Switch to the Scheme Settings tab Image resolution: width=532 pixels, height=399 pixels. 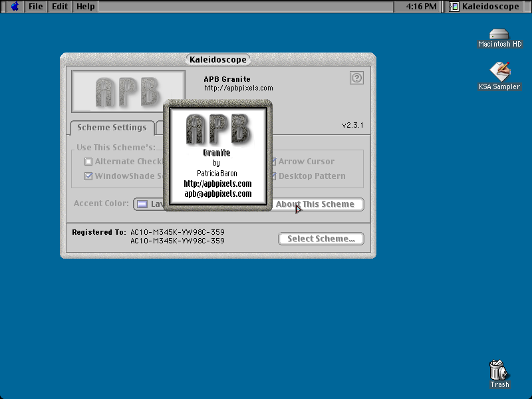(x=112, y=128)
